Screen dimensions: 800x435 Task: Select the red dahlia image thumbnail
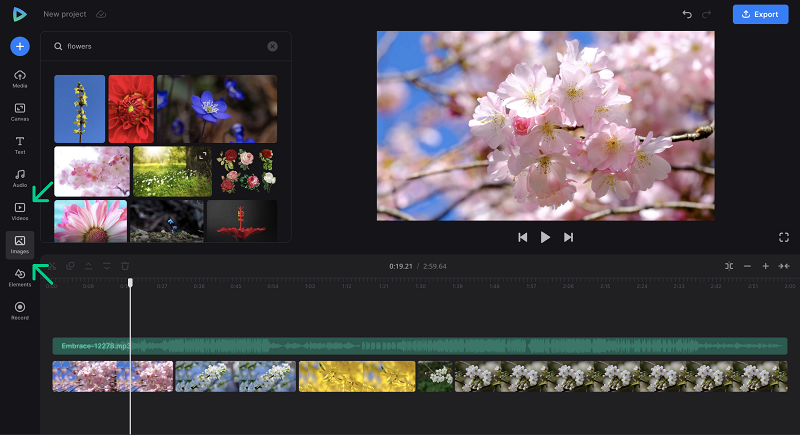click(131, 109)
